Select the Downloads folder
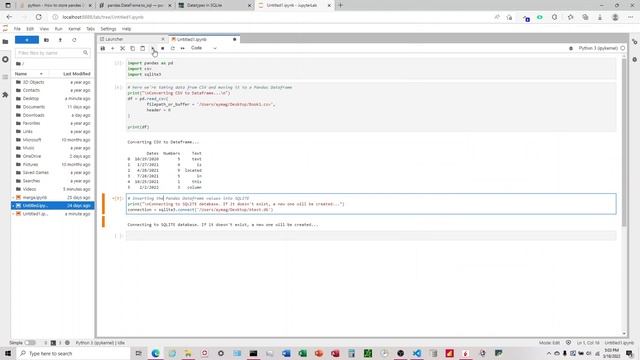 tap(52, 115)
